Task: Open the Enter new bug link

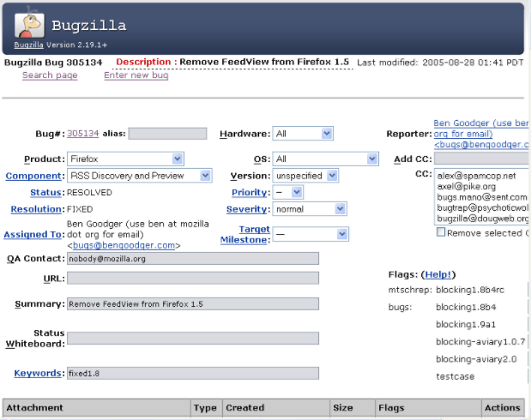Action: tap(136, 75)
